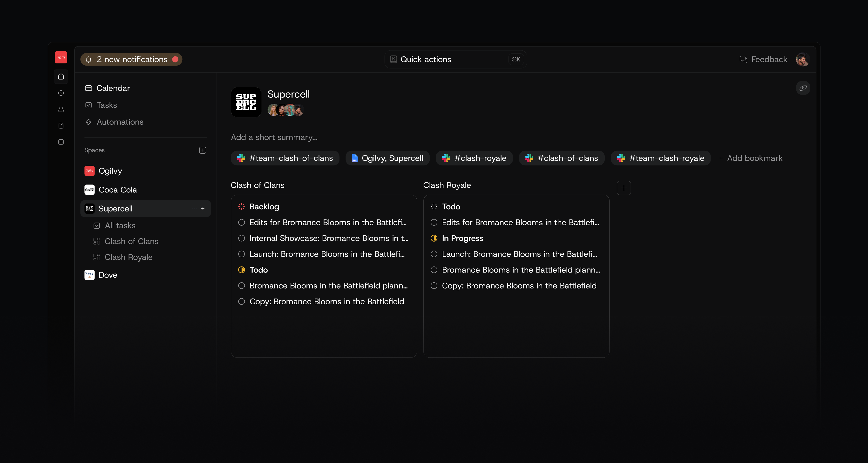This screenshot has height=463, width=868.
Task: Click the Supercell page title
Action: pos(289,94)
